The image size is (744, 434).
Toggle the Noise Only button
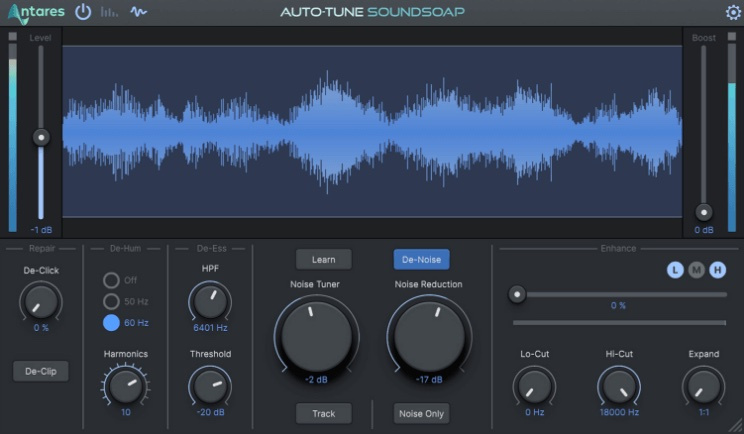click(421, 414)
